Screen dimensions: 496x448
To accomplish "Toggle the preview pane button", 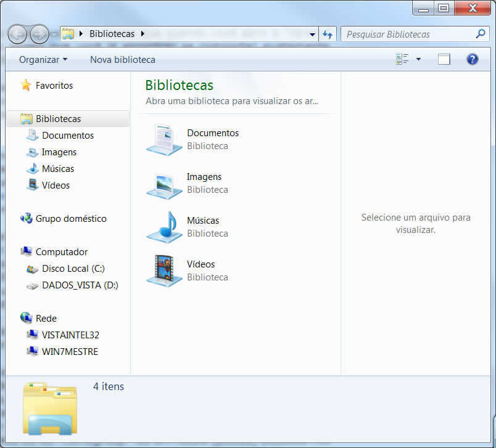I will point(444,60).
